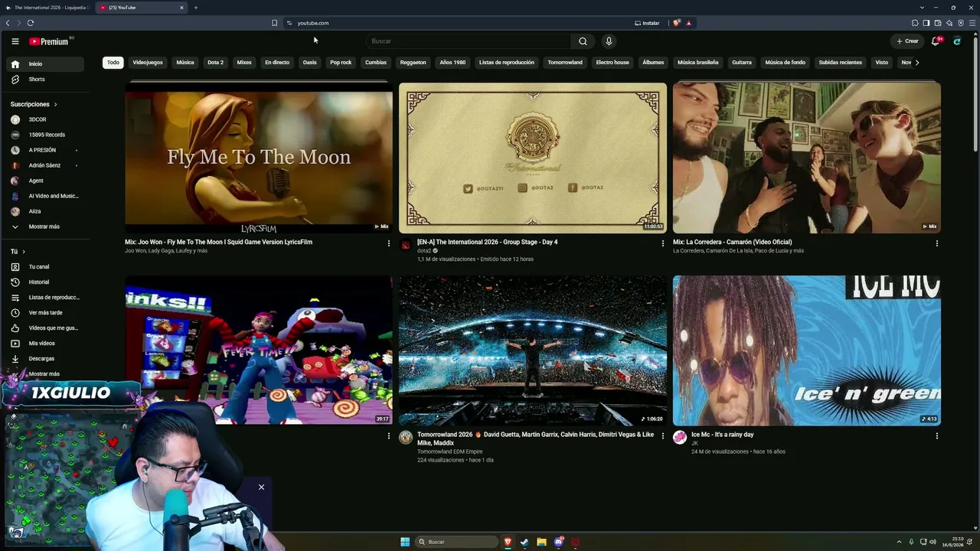Select the Videojuegos filter chip

[x=148, y=63]
